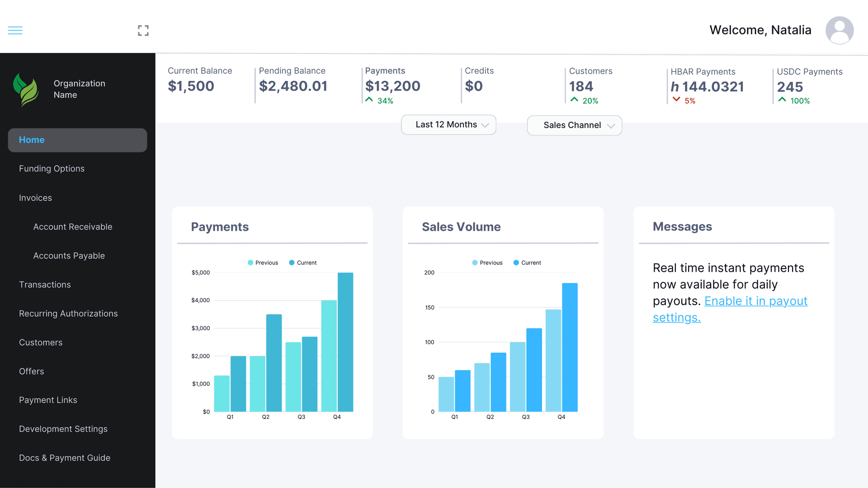The width and height of the screenshot is (868, 488).
Task: Open the Last 12 Months dropdown
Action: point(448,124)
